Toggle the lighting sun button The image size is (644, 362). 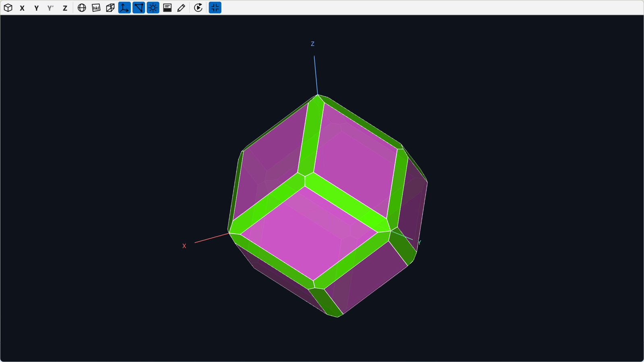click(x=153, y=8)
